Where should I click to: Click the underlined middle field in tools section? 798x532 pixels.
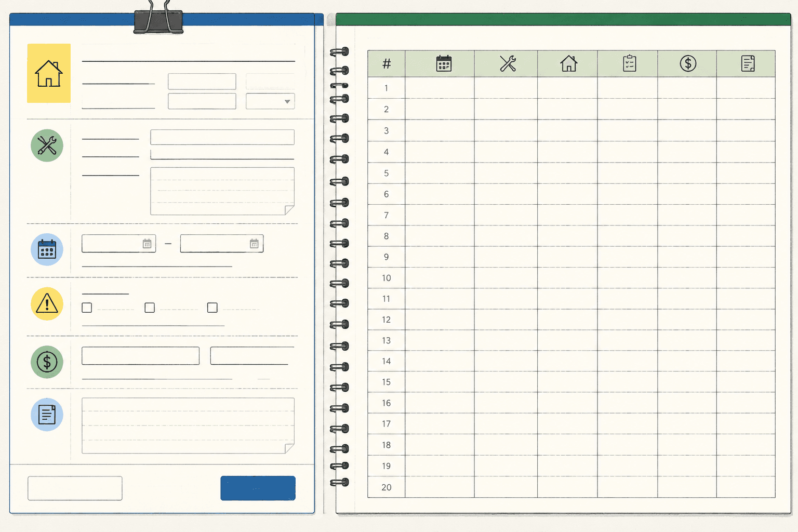[222, 154]
